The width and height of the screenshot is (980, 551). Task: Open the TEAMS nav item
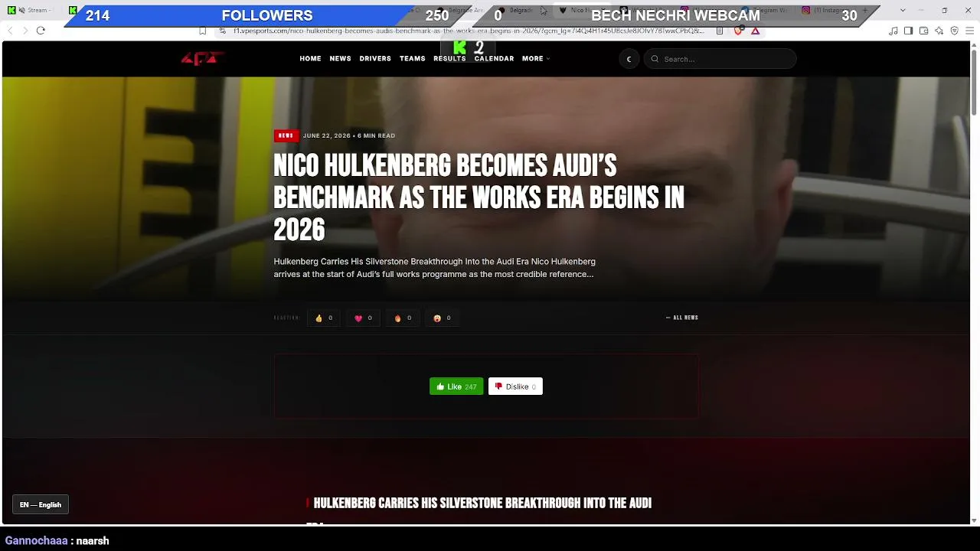coord(412,59)
